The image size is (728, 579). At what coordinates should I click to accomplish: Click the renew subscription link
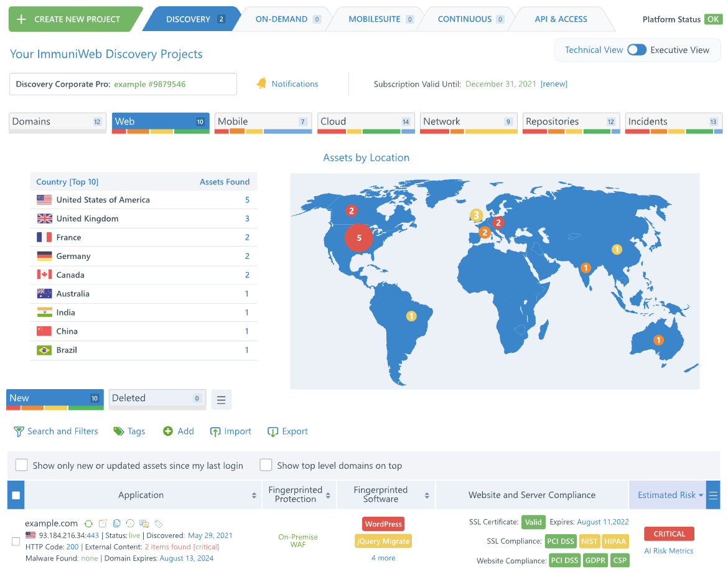pos(553,83)
